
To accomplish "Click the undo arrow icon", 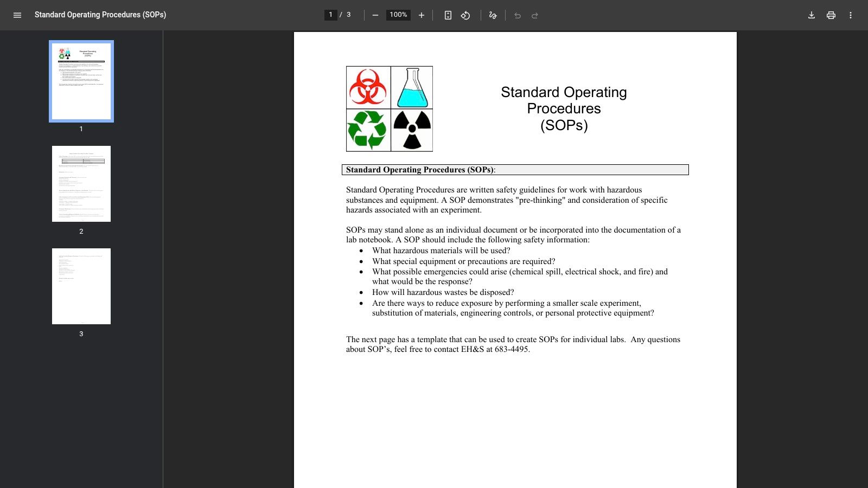I will 518,15.
